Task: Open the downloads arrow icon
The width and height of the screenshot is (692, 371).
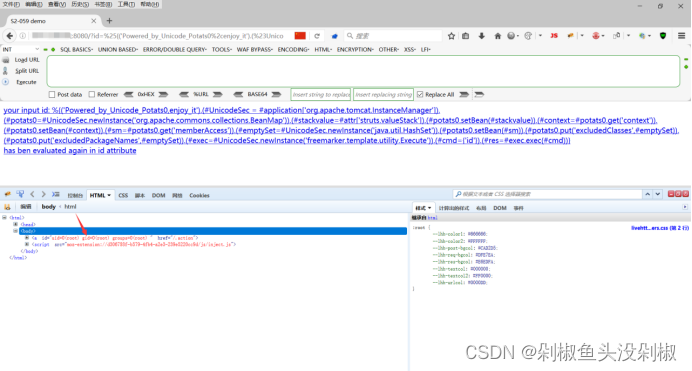Action: click(x=481, y=36)
